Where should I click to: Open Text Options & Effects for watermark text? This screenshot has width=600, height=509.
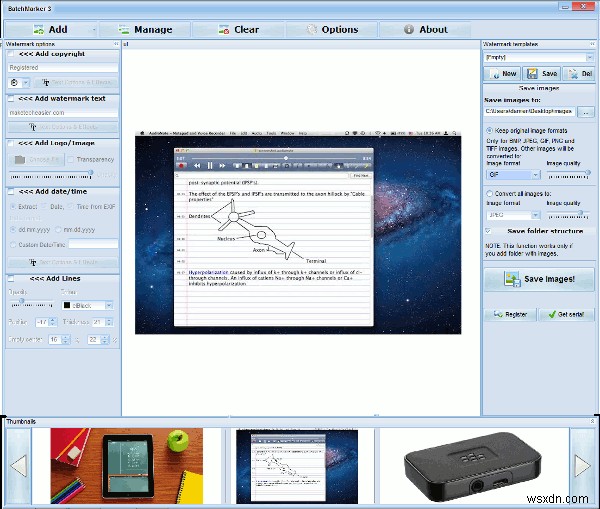pos(63,127)
